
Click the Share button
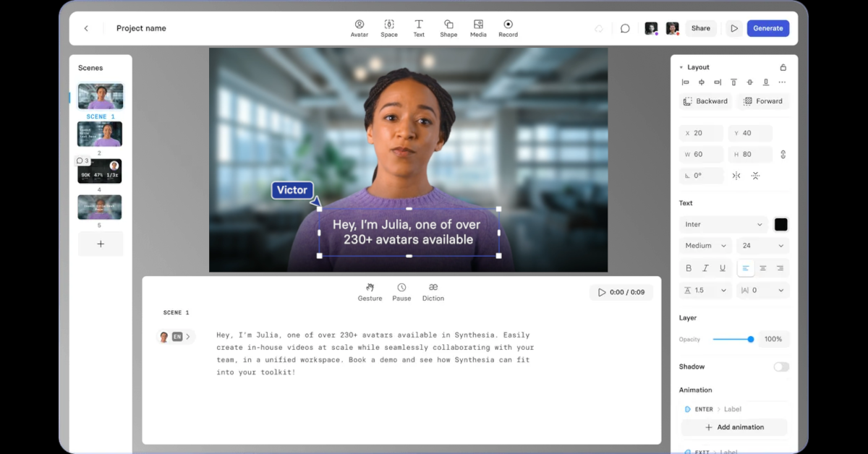coord(701,28)
